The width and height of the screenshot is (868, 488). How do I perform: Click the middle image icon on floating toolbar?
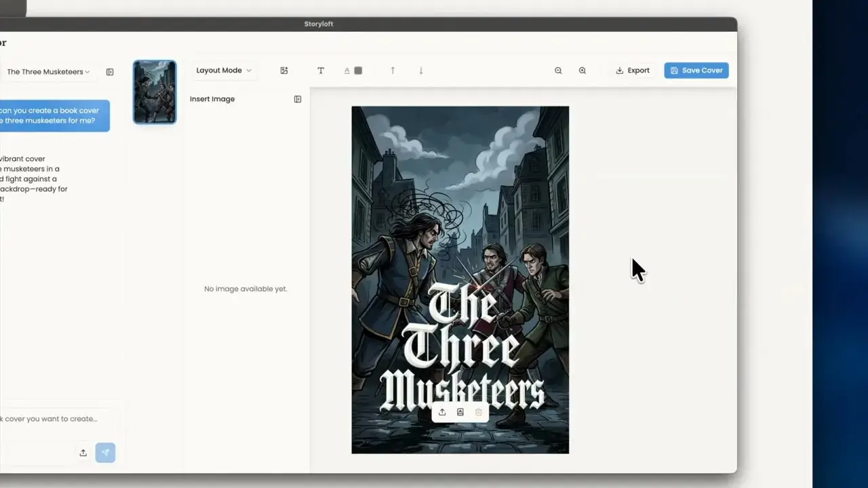click(460, 412)
